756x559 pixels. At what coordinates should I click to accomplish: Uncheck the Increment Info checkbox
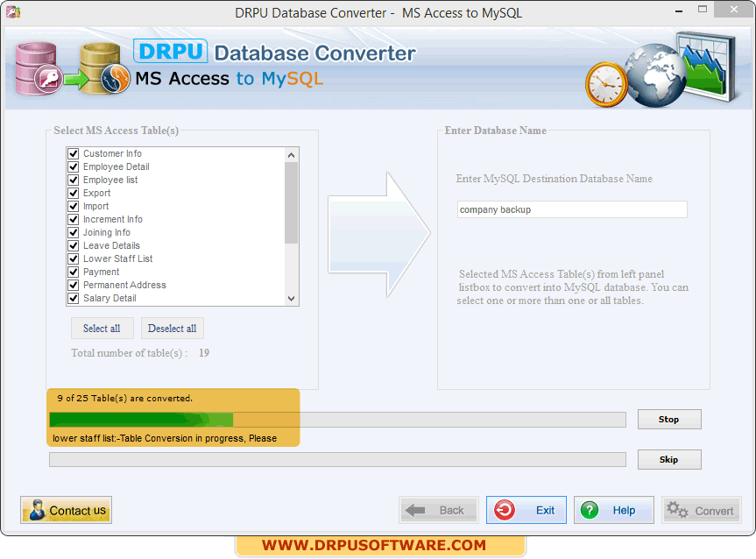[x=74, y=219]
